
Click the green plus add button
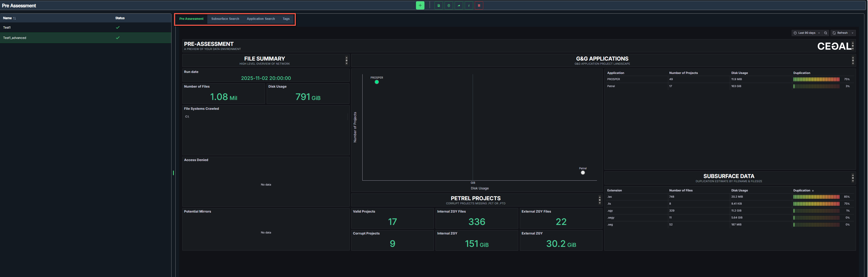(420, 5)
